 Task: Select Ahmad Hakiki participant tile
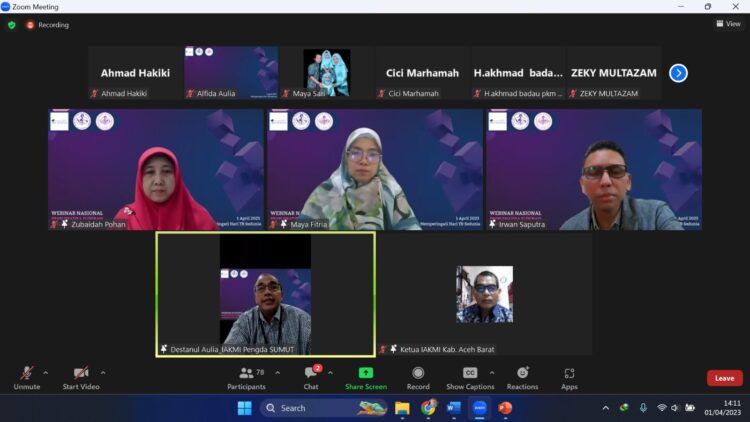[135, 73]
